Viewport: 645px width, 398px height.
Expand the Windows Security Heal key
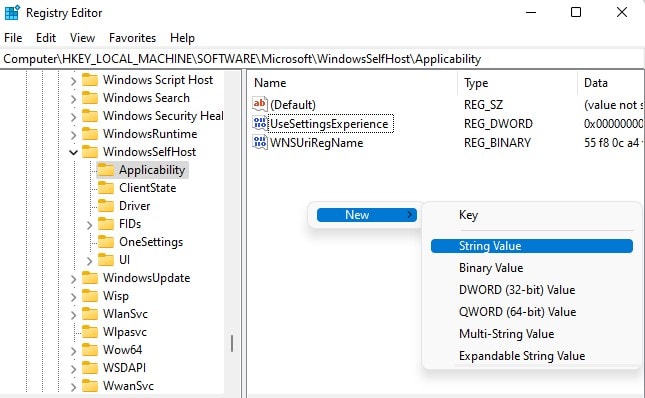click(x=73, y=116)
